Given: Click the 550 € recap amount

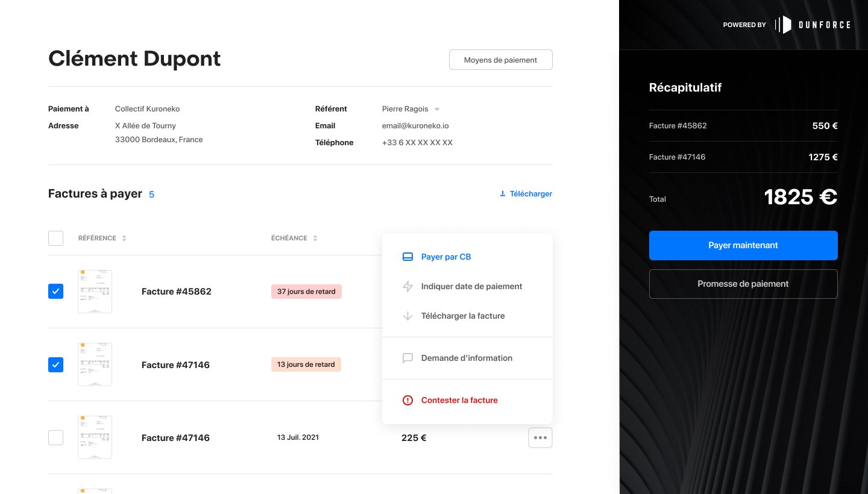Looking at the screenshot, I should 825,126.
